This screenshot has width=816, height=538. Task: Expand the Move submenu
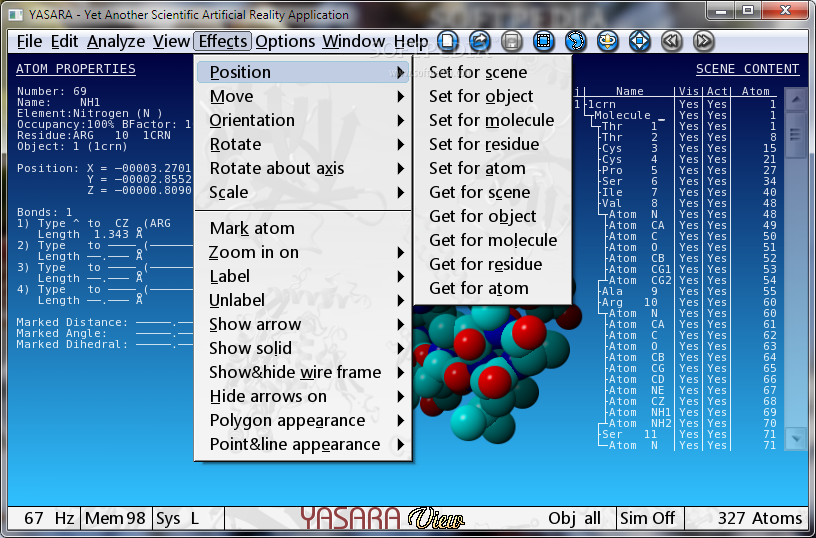tap(303, 96)
